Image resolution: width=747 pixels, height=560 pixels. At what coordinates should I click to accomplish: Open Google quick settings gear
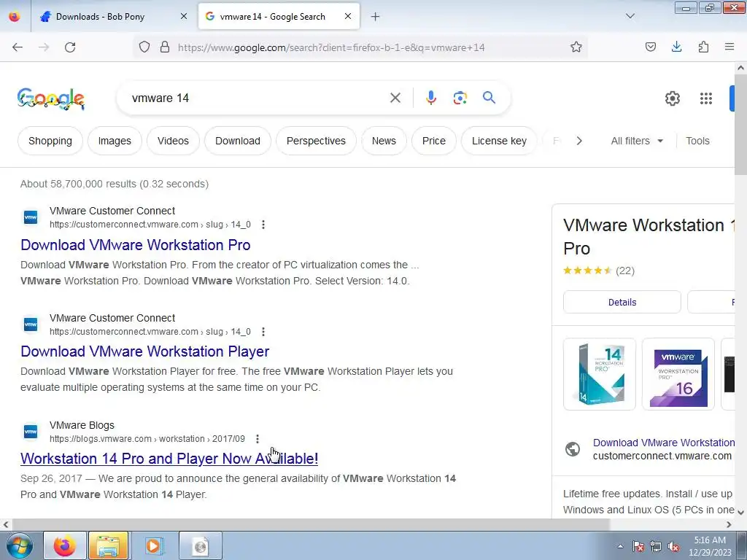(672, 98)
